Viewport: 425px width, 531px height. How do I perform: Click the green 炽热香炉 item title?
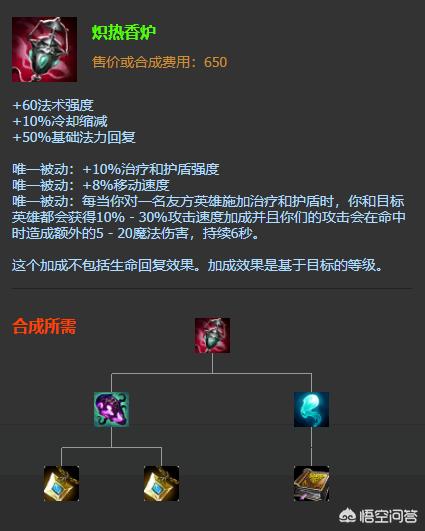coord(124,33)
